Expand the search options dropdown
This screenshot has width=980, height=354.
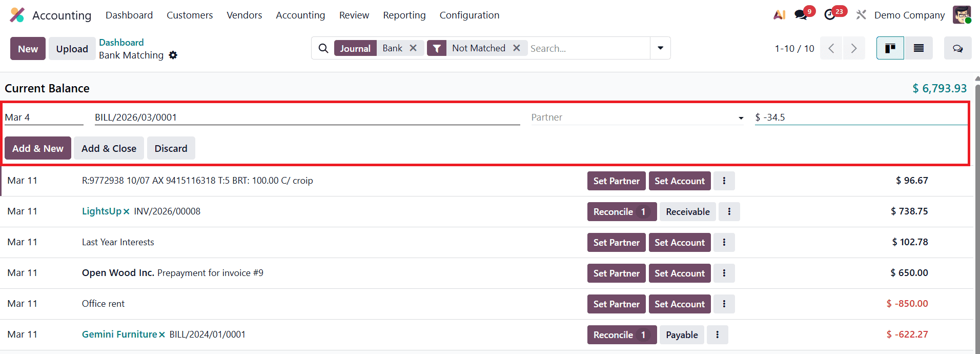(x=660, y=48)
